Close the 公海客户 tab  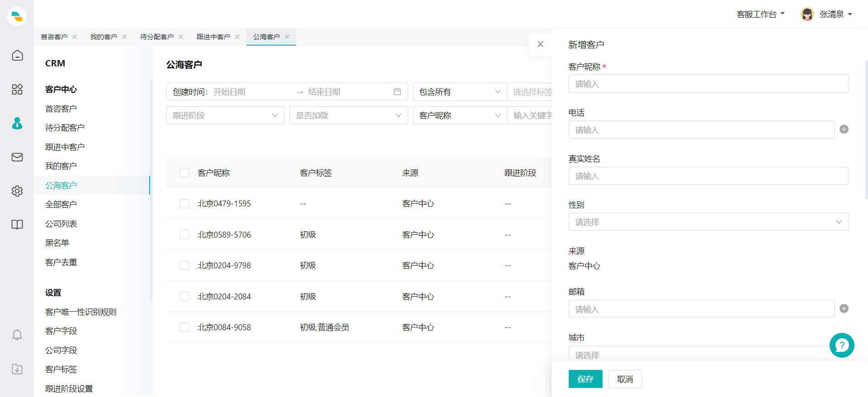pyautogui.click(x=287, y=37)
